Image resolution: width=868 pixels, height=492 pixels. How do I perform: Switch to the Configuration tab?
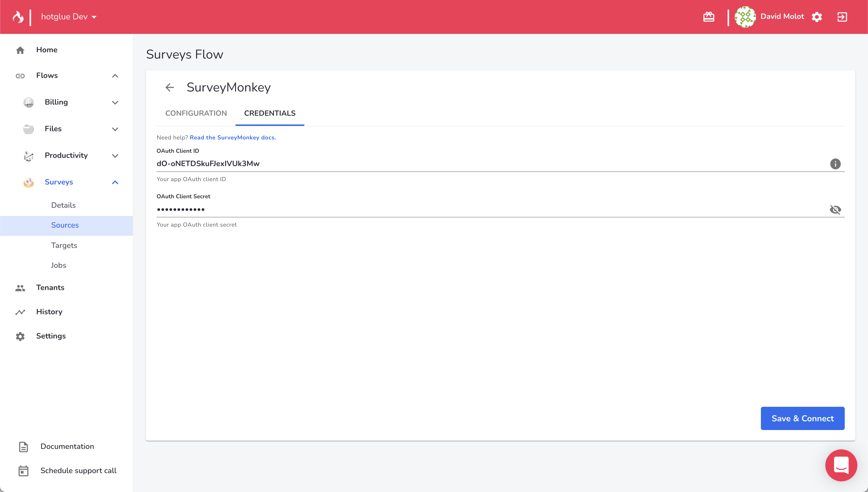(196, 113)
